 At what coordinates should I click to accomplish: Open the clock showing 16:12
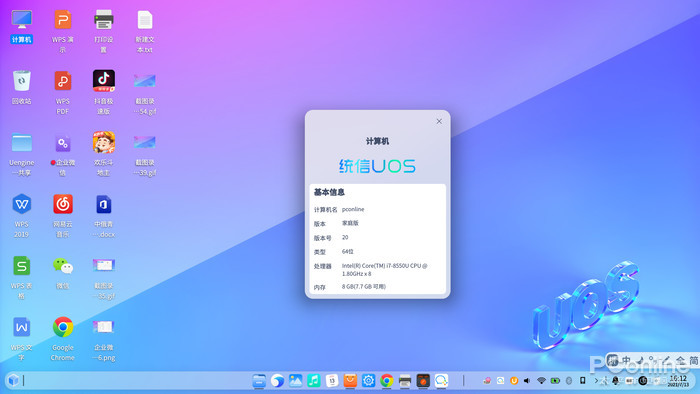pos(678,381)
